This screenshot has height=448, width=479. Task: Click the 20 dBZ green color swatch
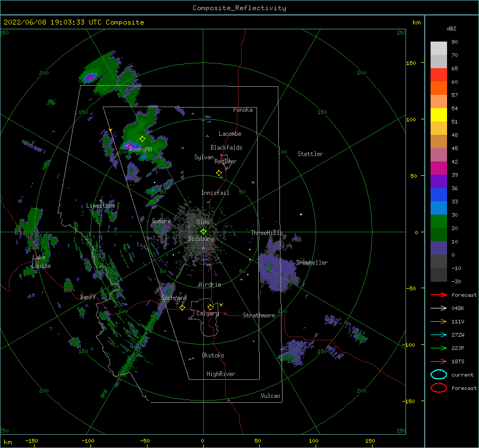439,222
